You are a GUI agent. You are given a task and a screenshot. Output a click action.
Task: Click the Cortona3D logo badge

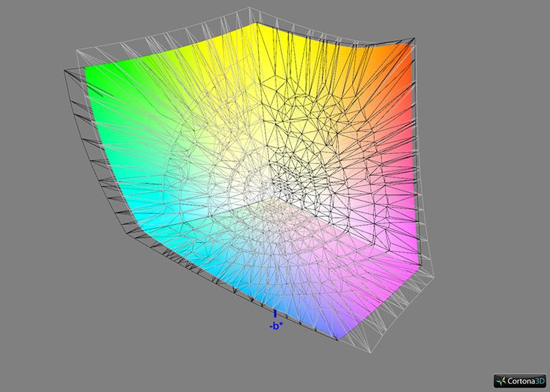coord(520,381)
